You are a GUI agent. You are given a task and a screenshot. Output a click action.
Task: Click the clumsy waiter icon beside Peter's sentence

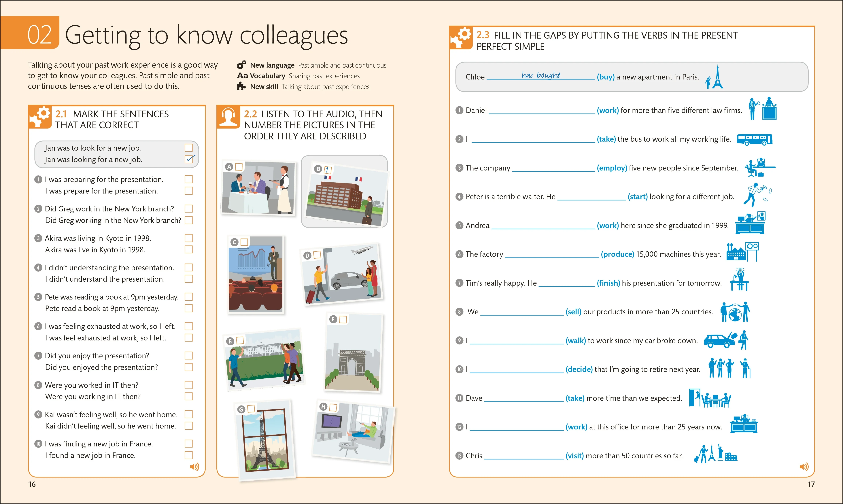[x=757, y=195]
